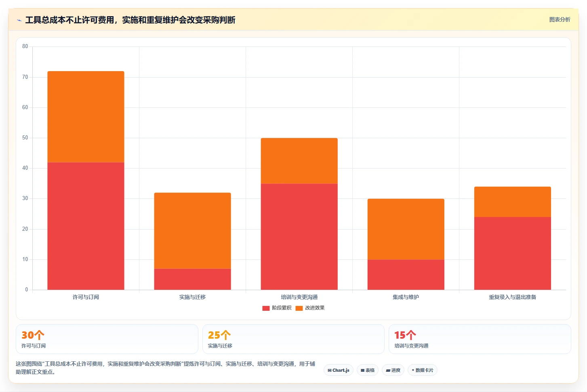
Task: Select the orange 许可与订阅 bar segment
Action: 86,117
